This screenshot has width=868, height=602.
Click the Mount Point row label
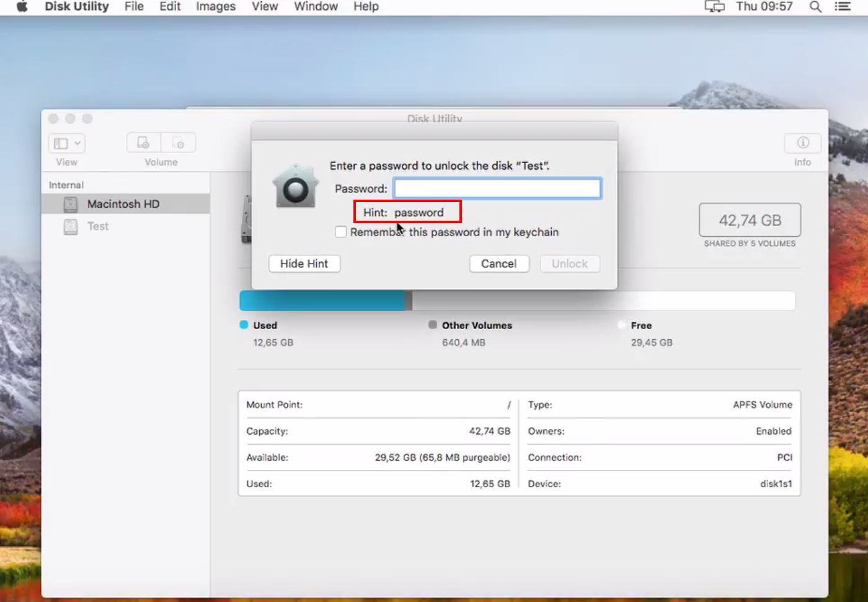tap(275, 405)
